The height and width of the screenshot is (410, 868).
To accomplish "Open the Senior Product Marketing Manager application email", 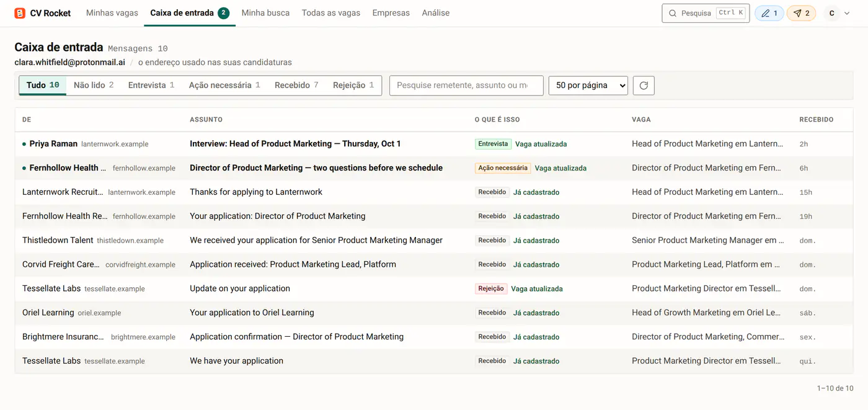I will (x=316, y=241).
